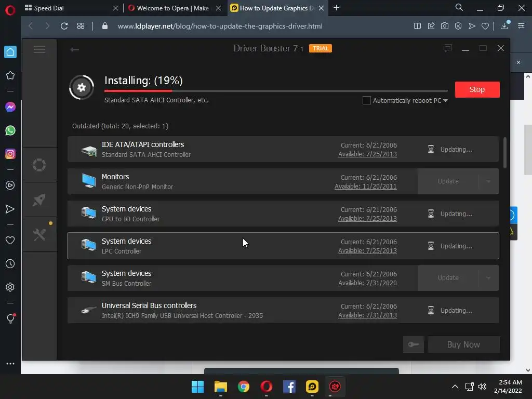This screenshot has height=399, width=532.
Task: Click the driver list scrollbar
Action: (x=505, y=153)
